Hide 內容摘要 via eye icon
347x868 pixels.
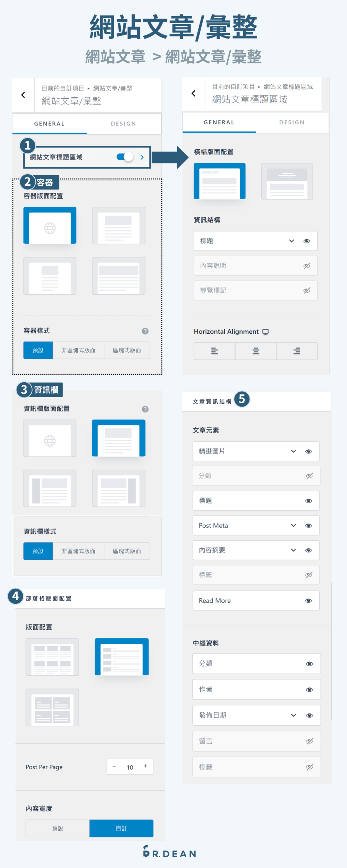click(308, 550)
